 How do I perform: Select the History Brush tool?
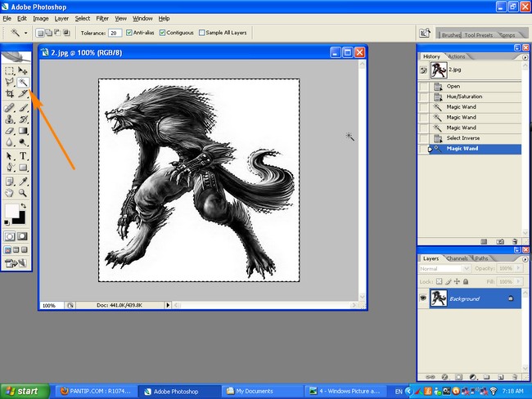(x=23, y=119)
